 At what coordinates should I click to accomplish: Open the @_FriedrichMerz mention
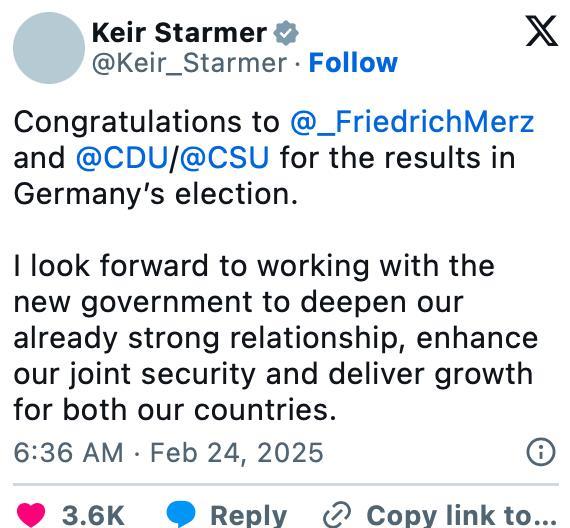412,122
